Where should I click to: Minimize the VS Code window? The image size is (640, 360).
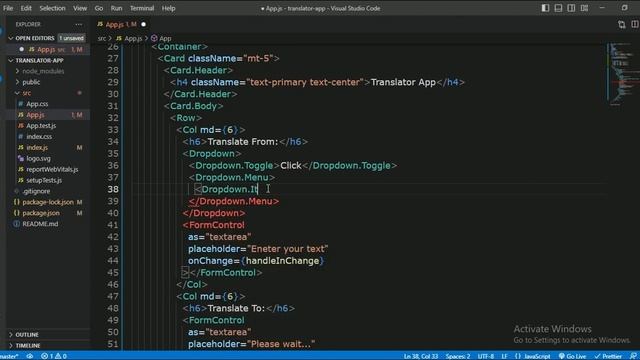(602, 8)
